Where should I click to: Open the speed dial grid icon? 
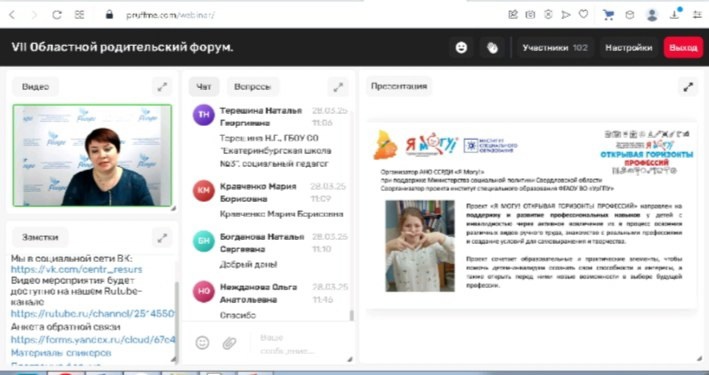pos(80,15)
